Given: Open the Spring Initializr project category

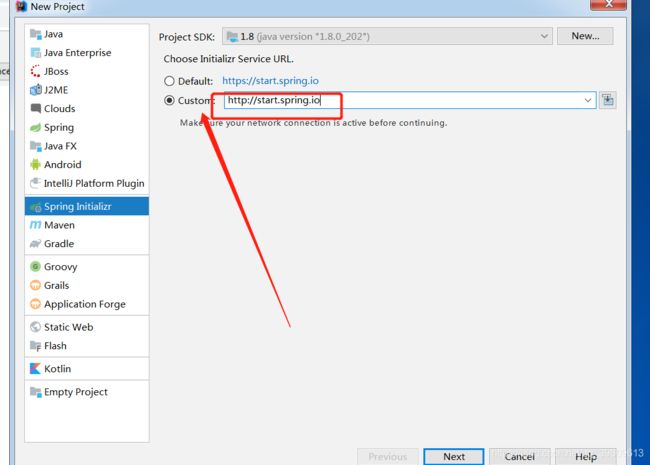Looking at the screenshot, I should pos(78,206).
